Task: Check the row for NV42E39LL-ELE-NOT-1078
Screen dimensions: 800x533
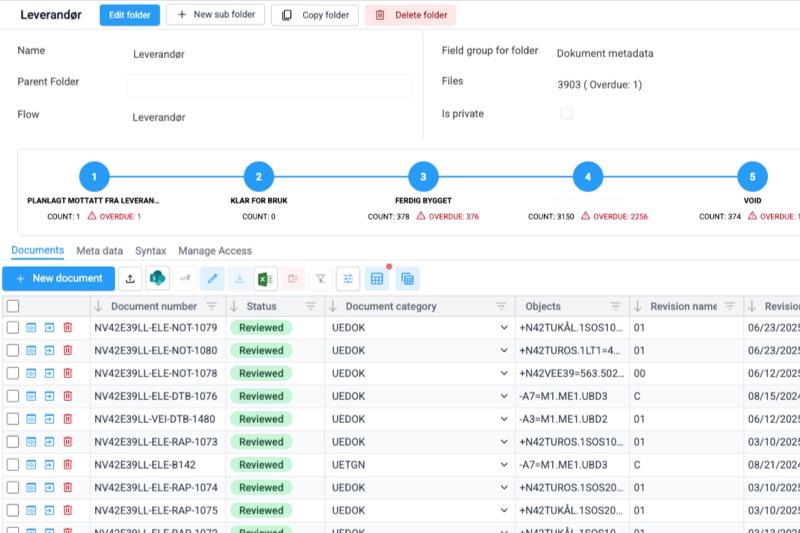Action: (13, 373)
